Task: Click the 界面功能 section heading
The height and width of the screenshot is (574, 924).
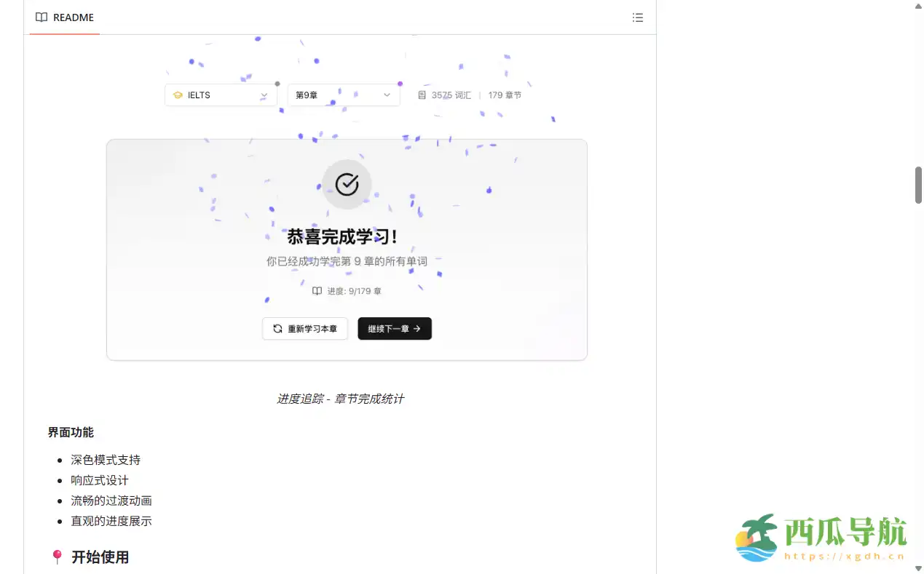Action: point(70,431)
